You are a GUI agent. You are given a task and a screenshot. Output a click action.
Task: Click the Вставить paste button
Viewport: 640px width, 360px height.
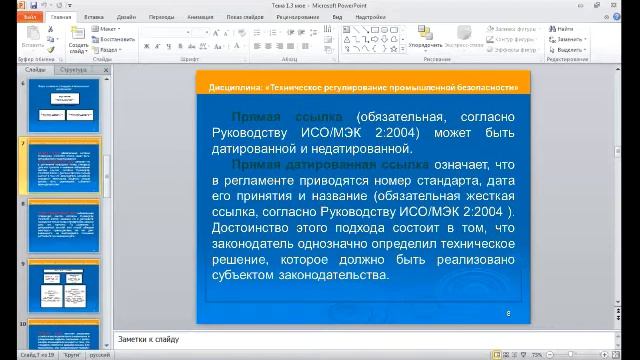33,37
